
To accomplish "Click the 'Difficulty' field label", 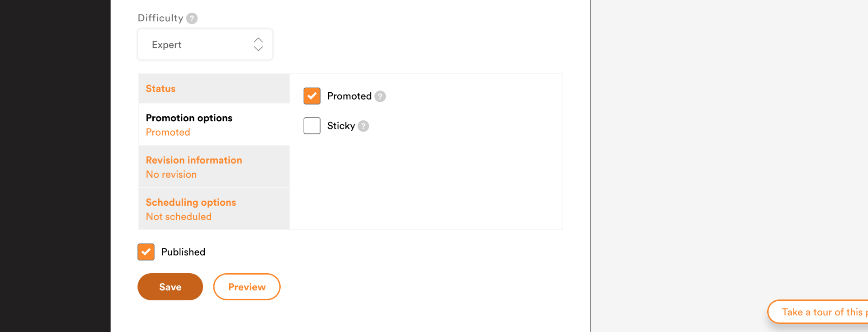I will tap(160, 18).
